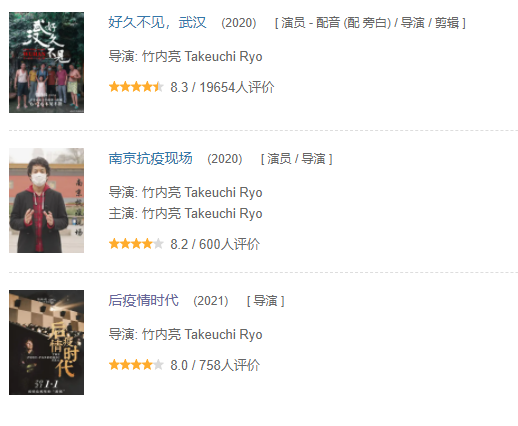Click the 好久不见武汉 poster thumbnail
The width and height of the screenshot is (518, 426).
46,62
